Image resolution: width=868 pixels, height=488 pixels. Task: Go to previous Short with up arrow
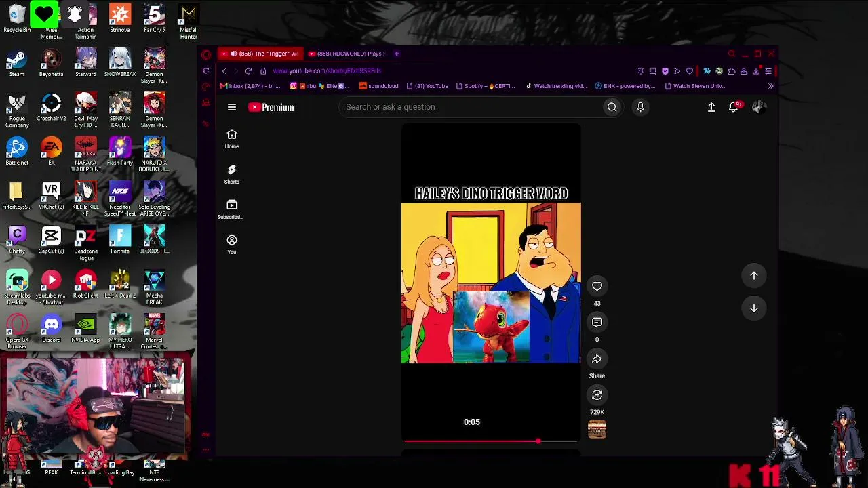pyautogui.click(x=753, y=276)
